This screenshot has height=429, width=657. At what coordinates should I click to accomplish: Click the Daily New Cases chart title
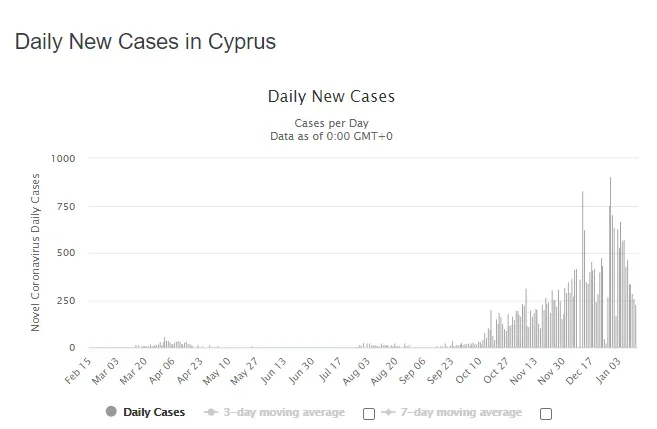[331, 96]
